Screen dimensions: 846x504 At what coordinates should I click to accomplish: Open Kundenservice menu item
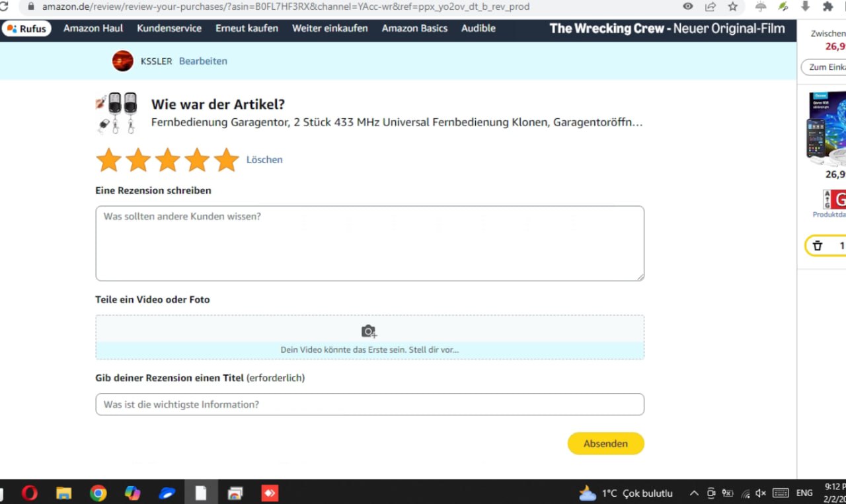169,28
